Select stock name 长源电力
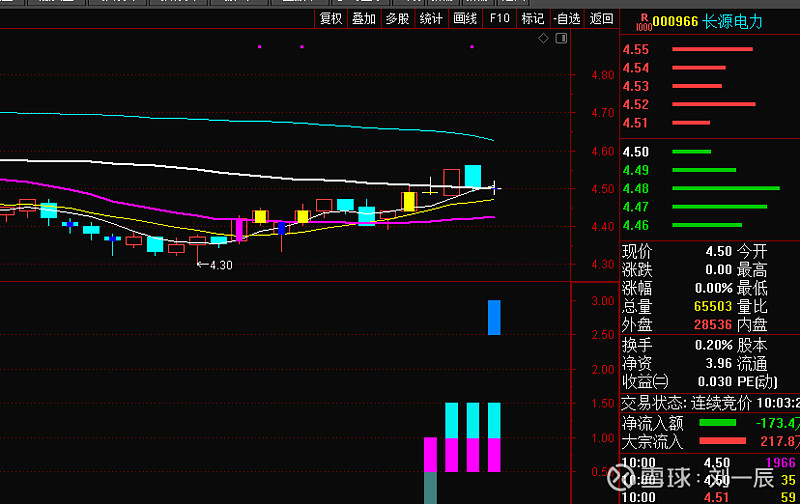800x504 pixels. tap(733, 21)
